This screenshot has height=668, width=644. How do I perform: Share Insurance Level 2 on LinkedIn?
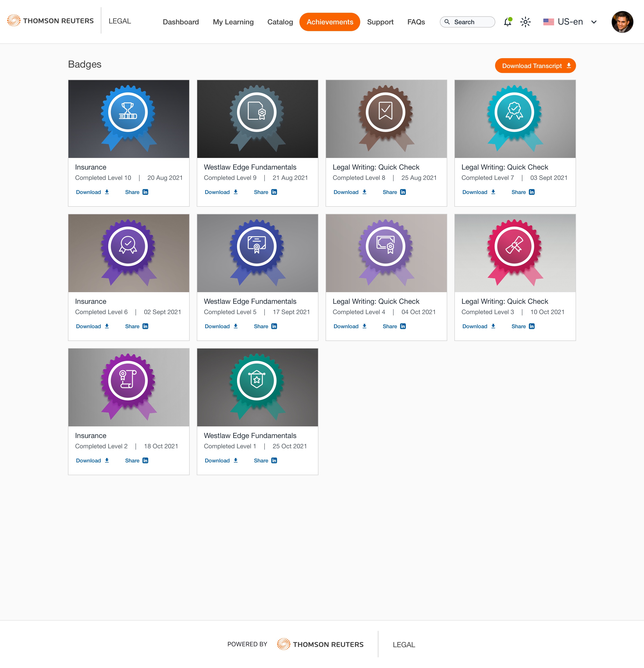(137, 461)
